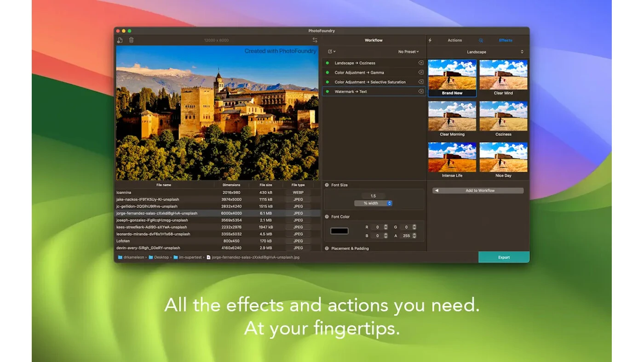The width and height of the screenshot is (644, 362).
Task: Click the A alpha value field
Action: pos(406,236)
